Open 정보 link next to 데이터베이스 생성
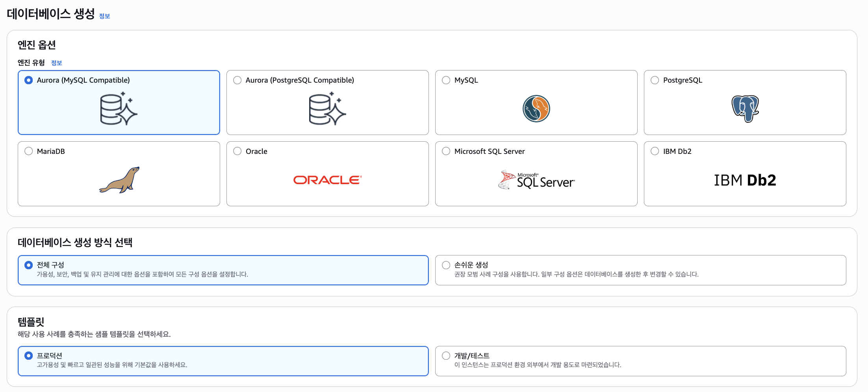 point(104,16)
